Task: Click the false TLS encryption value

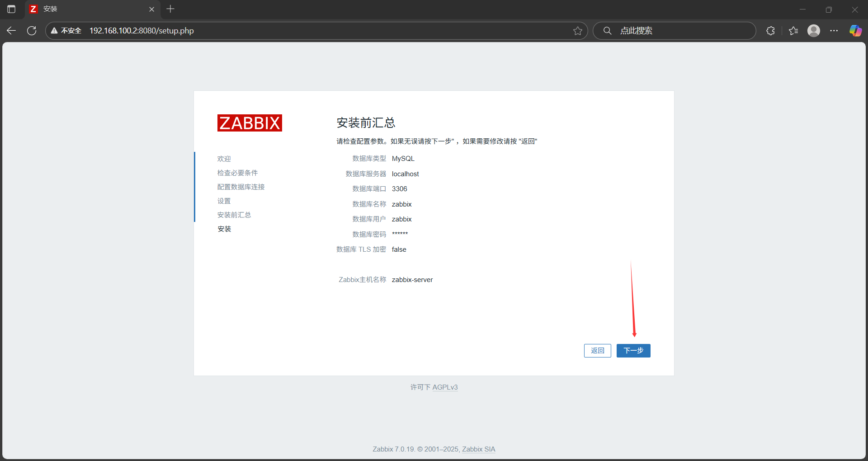Action: click(x=399, y=249)
